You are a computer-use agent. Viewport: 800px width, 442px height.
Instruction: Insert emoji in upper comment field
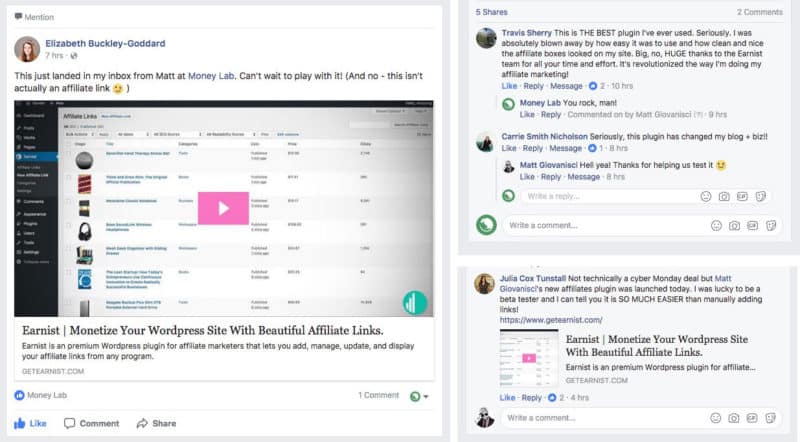pos(716,226)
